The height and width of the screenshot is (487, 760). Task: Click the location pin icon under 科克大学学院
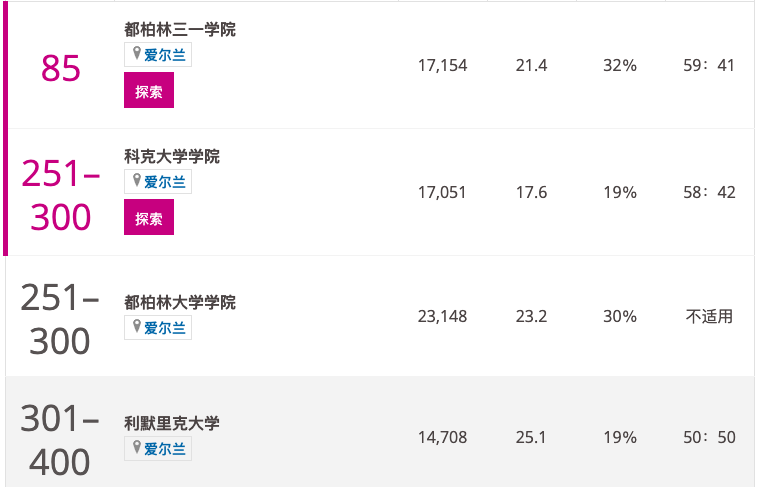(137, 180)
